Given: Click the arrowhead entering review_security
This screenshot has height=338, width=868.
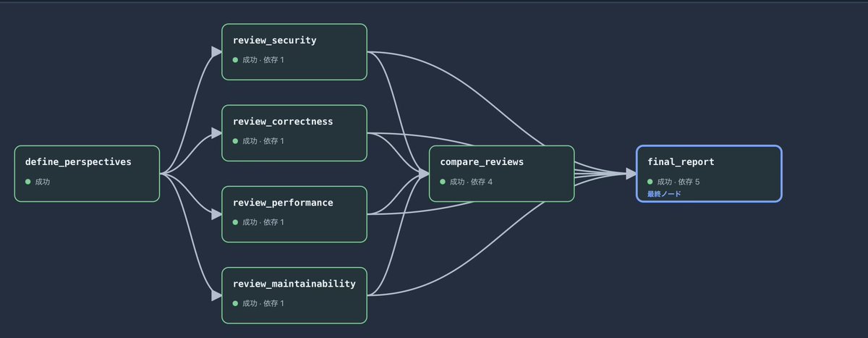Looking at the screenshot, I should click(x=216, y=51).
